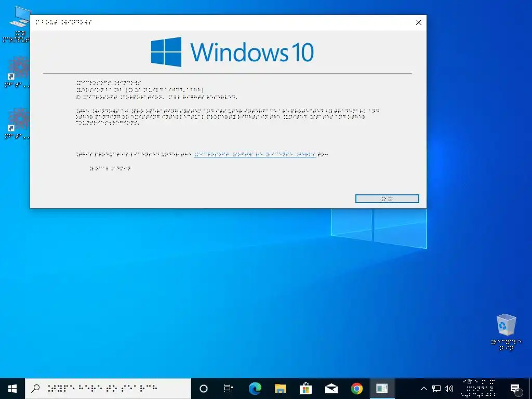Open the Windows Start menu
Screen dimensions: 532x399
tap(12, 389)
